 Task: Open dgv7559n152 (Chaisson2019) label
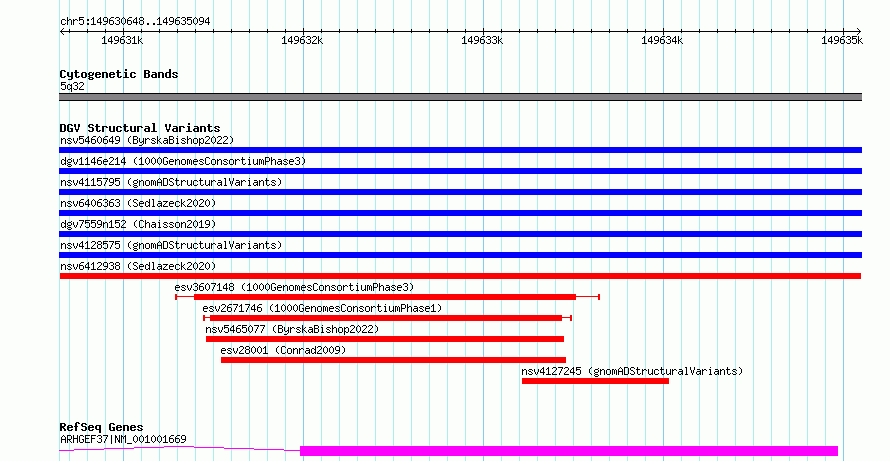[x=138, y=224]
